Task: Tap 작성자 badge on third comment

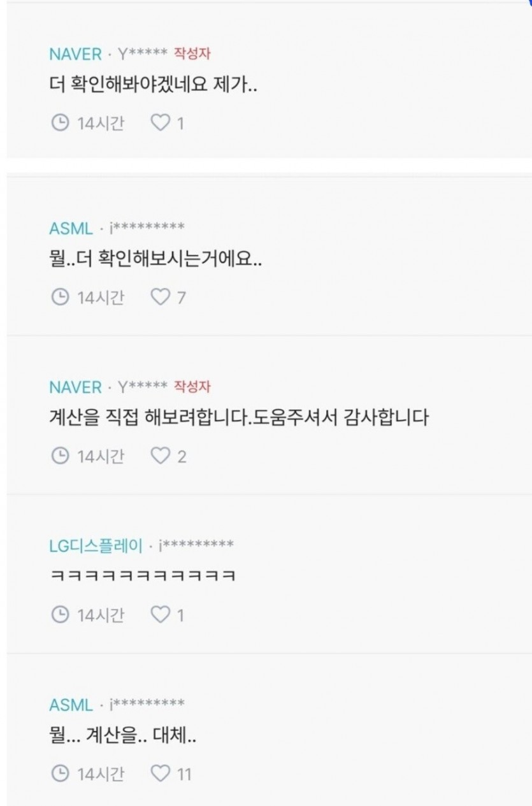Action: 192,387
